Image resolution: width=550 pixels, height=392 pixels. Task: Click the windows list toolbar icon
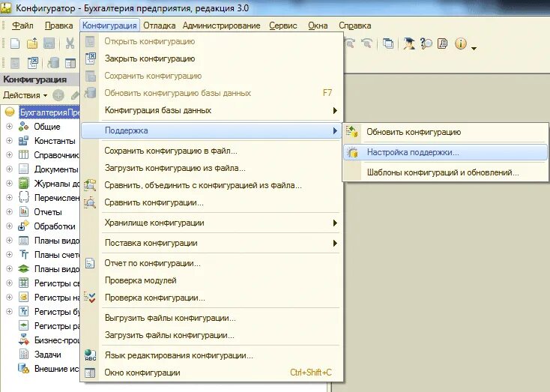[x=388, y=43]
